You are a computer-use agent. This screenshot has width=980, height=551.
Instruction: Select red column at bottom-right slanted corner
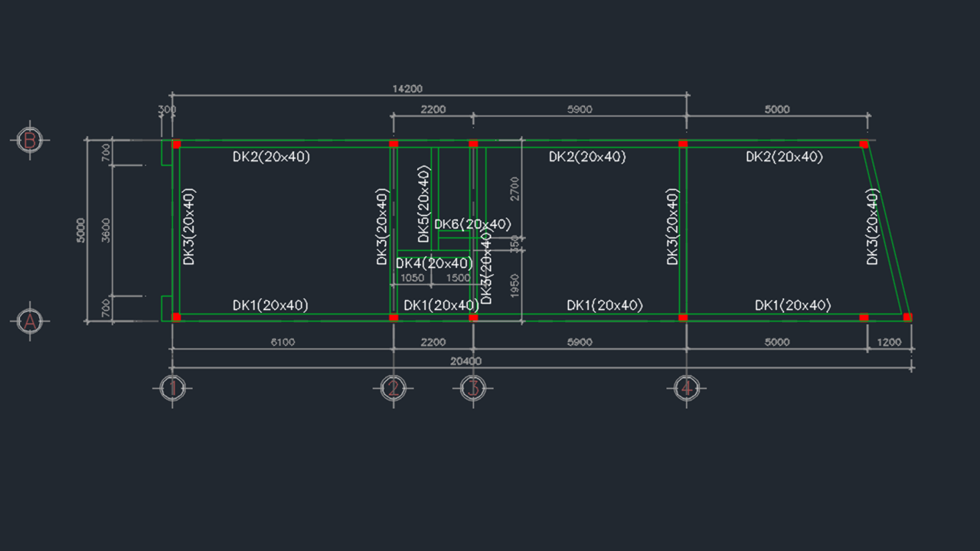[907, 317]
